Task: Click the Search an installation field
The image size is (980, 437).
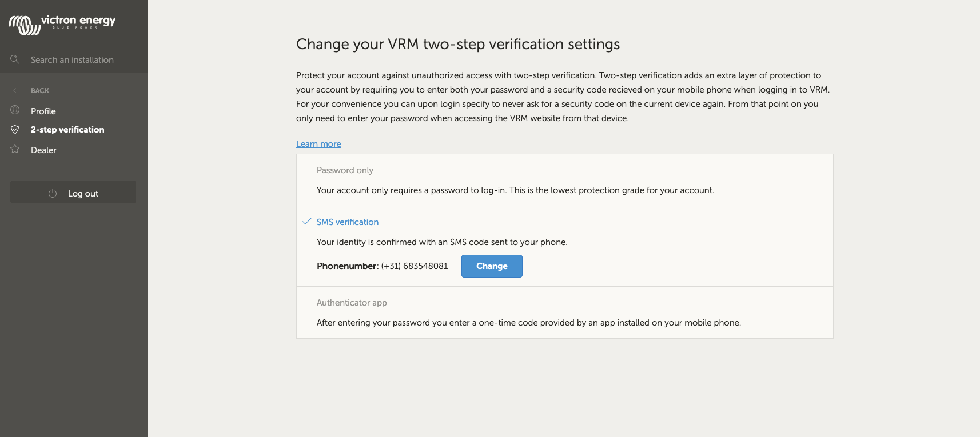Action: click(x=72, y=60)
